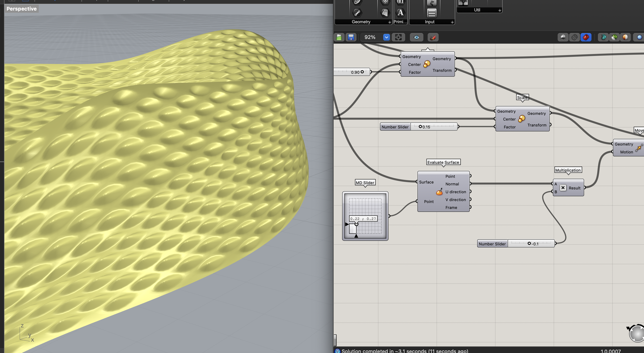Click the 0.90 slider grip

[362, 72]
